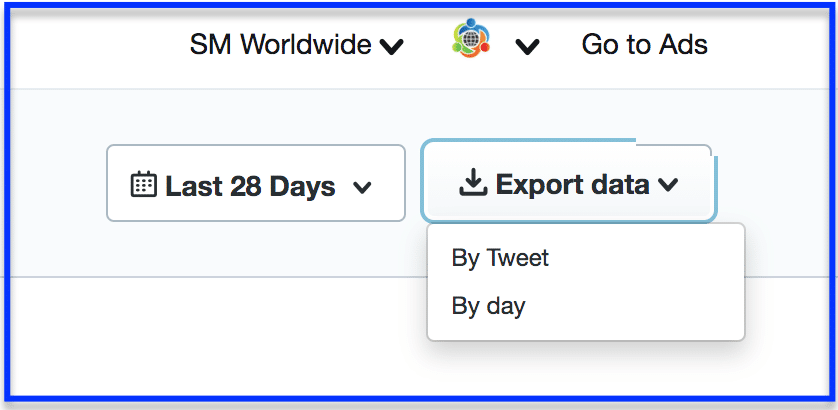Go to Ads via the header link
The height and width of the screenshot is (410, 838).
pyautogui.click(x=645, y=44)
